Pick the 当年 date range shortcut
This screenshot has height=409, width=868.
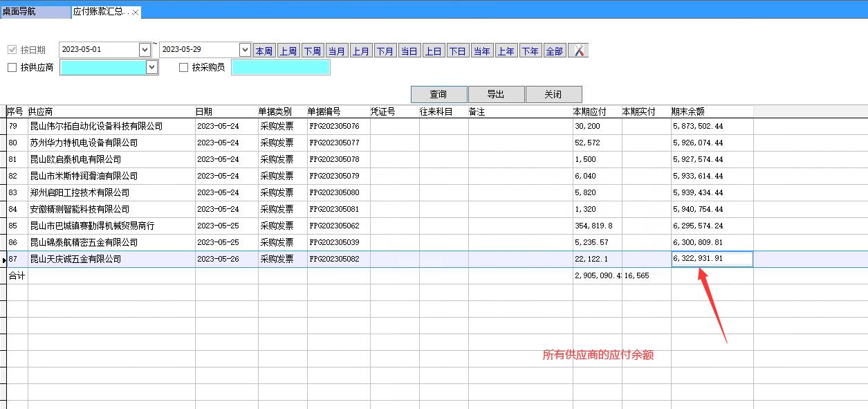click(x=481, y=51)
